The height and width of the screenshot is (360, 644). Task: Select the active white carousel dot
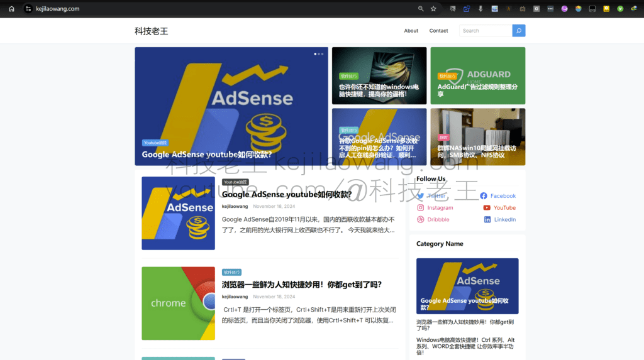(x=315, y=54)
